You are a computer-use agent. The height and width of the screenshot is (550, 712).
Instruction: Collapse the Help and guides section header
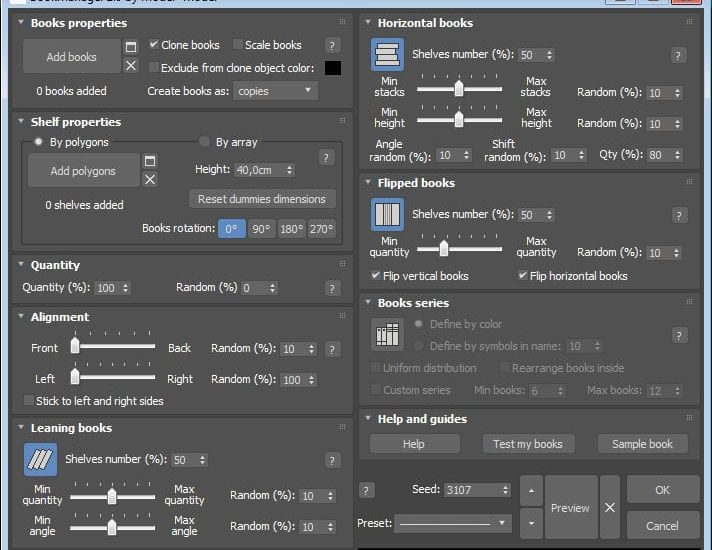click(367, 419)
